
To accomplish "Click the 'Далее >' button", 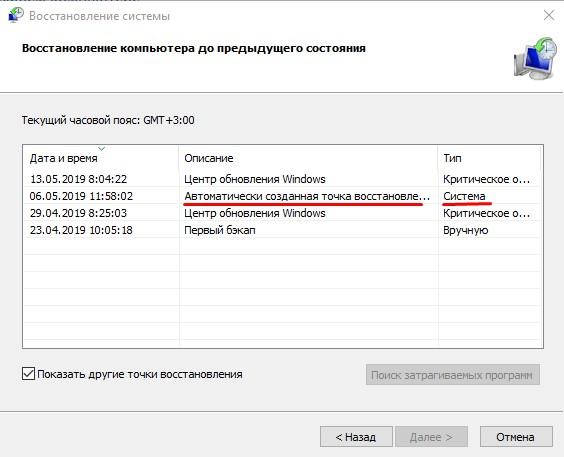I will [x=431, y=437].
